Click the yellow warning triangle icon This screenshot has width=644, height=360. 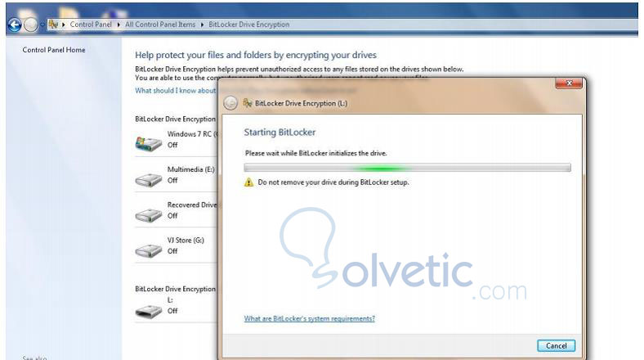(x=248, y=182)
